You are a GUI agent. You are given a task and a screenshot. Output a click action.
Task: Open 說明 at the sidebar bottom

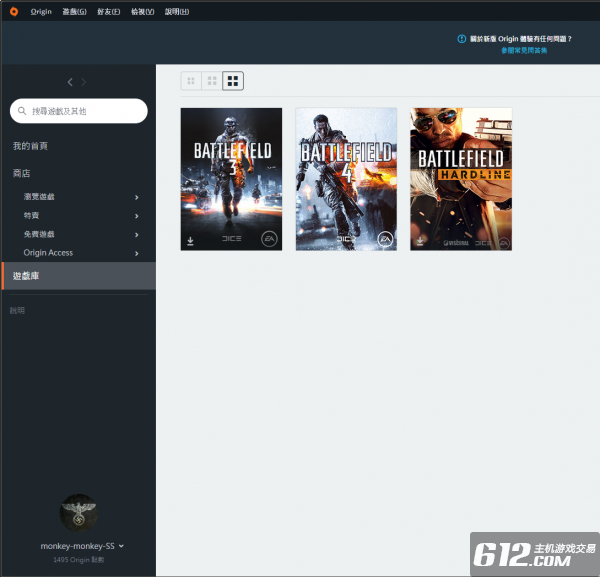coord(17,311)
